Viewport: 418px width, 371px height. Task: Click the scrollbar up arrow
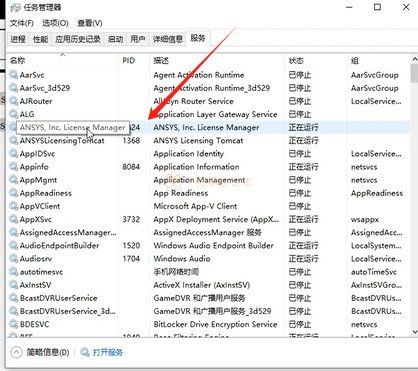tap(414, 59)
